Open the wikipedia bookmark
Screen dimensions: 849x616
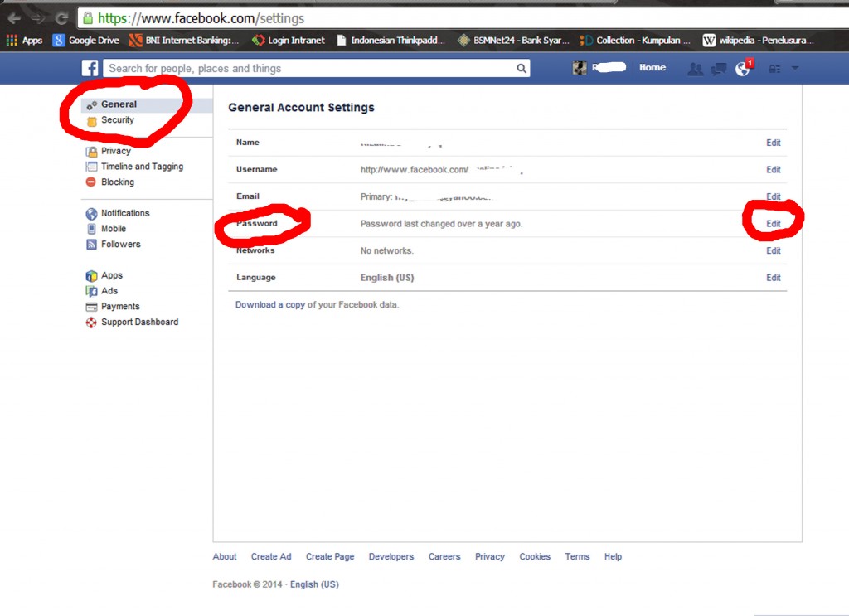[x=758, y=40]
